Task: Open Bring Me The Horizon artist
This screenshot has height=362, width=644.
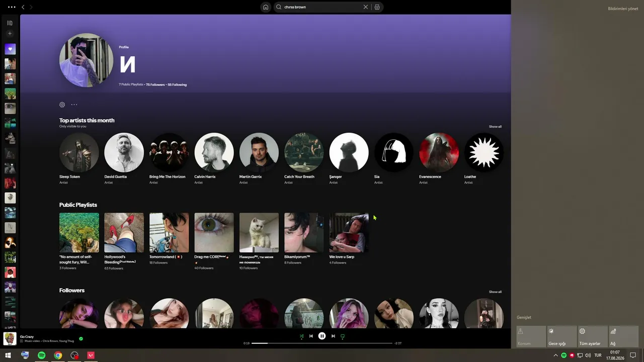Action: [x=169, y=158]
